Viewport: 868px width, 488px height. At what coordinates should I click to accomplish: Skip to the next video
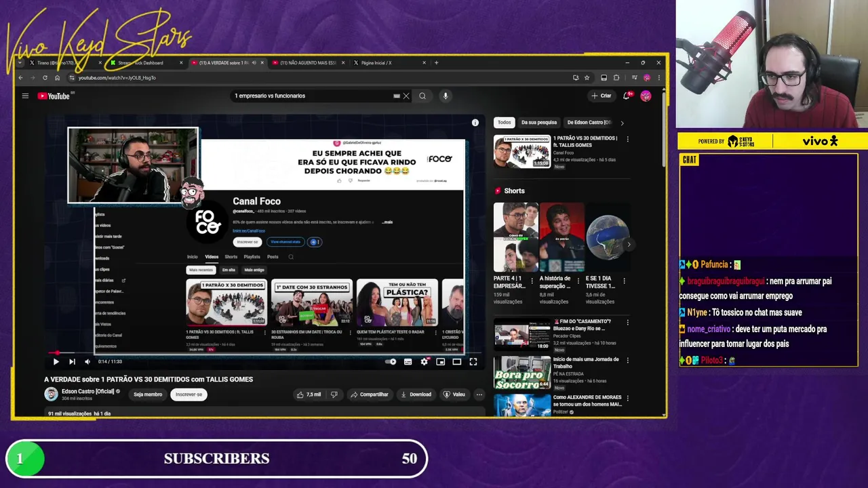pos(72,362)
